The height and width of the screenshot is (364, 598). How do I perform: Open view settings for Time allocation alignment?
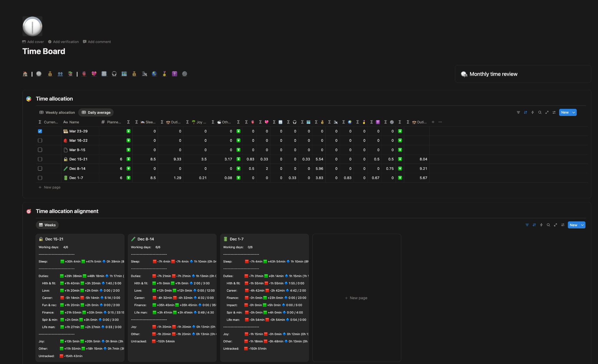coord(563,225)
